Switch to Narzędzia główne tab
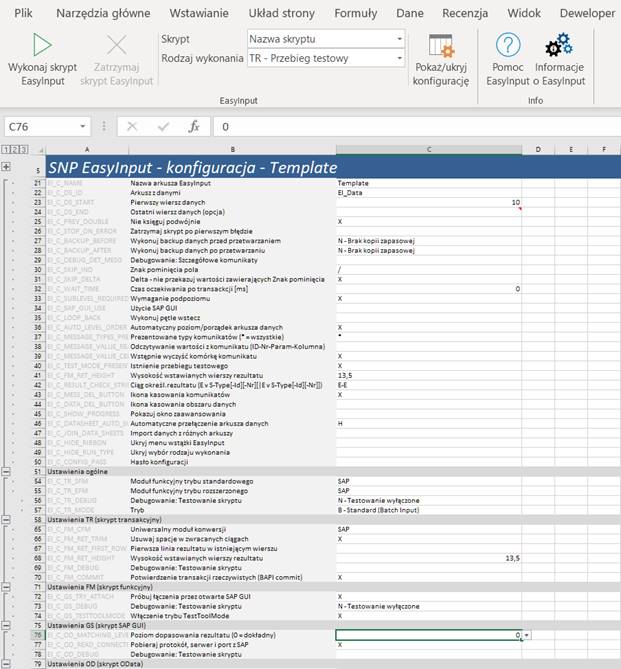Viewport: 621px width, 669px height. tap(103, 13)
